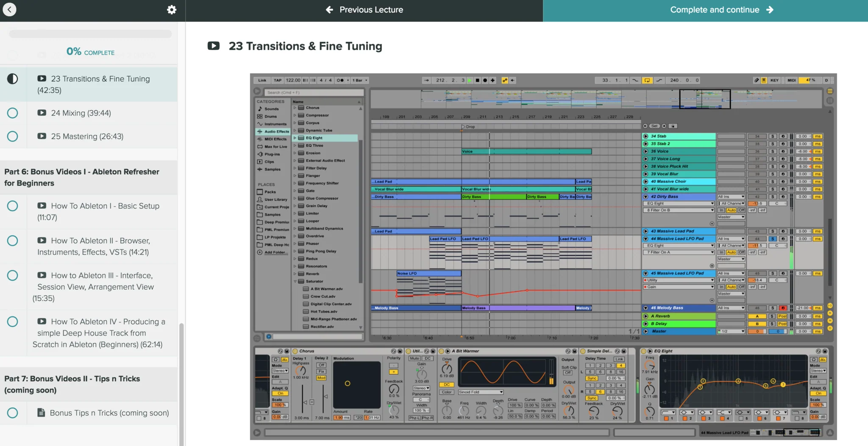The height and width of the screenshot is (446, 868).
Task: Collapse the Saturator folder in the browser
Action: [x=295, y=281]
